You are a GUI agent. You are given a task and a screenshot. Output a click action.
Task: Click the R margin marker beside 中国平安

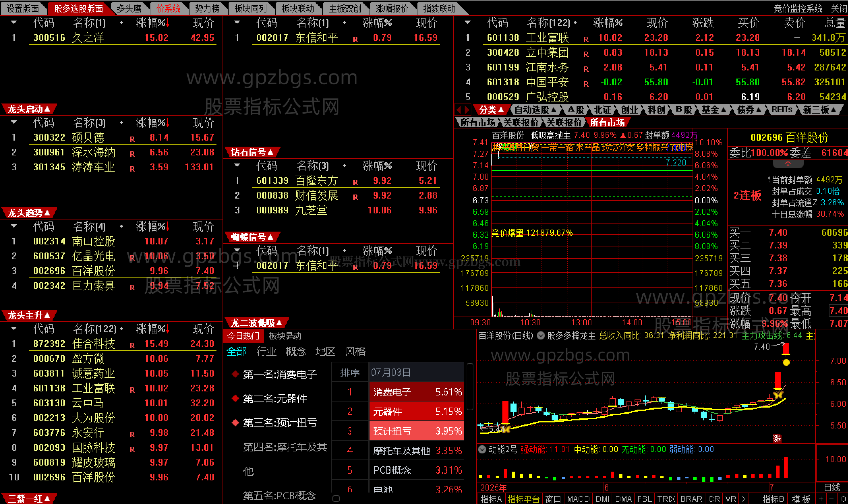tap(586, 84)
